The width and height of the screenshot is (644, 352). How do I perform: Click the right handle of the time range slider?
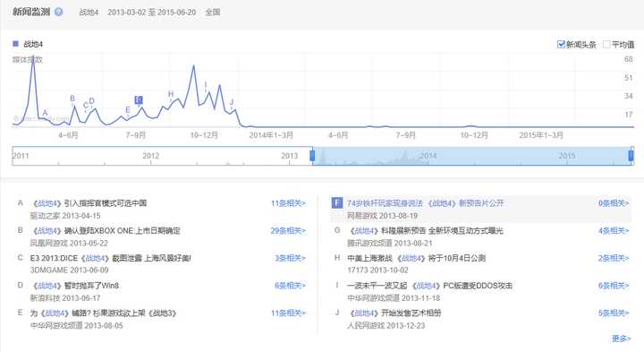(x=631, y=156)
